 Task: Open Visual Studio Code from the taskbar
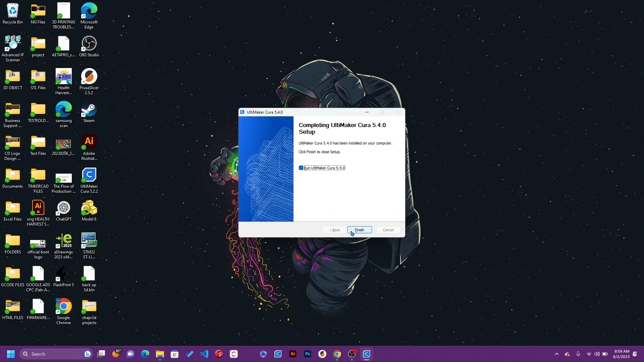point(204,354)
